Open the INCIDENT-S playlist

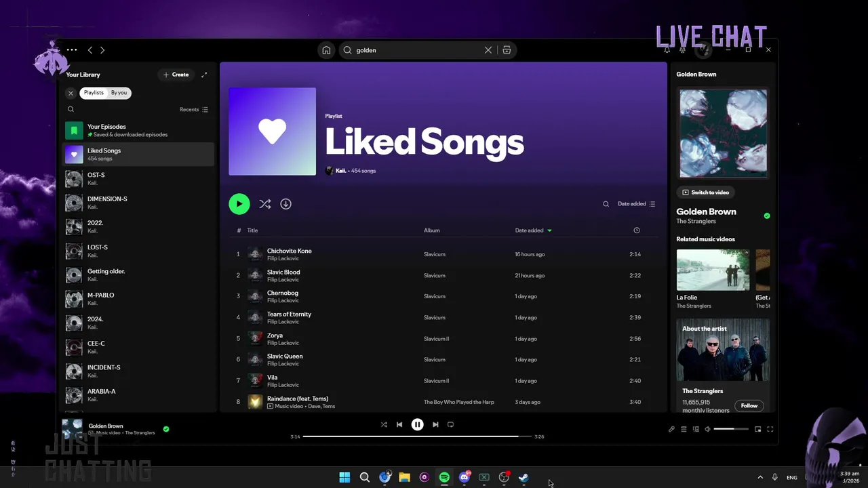(x=138, y=371)
